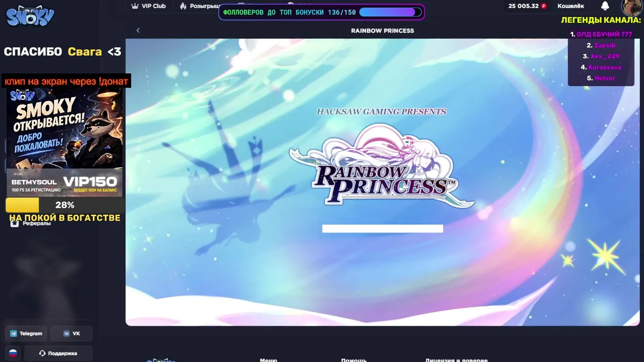The width and height of the screenshot is (644, 362).
Task: Click the followers goal progress bar
Action: (x=390, y=12)
